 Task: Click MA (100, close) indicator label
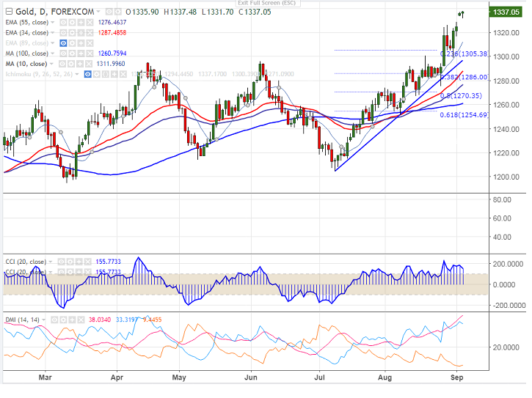click(27, 54)
